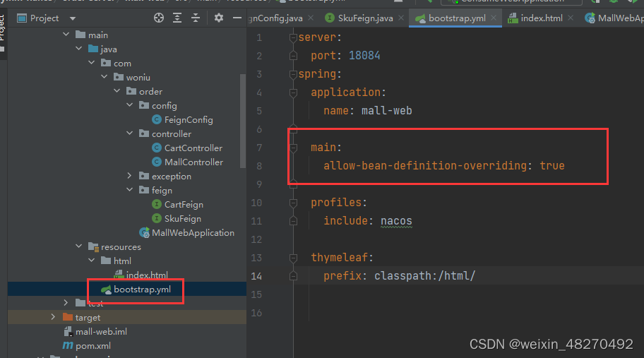Select bootstrap.yml in project tree

(142, 290)
